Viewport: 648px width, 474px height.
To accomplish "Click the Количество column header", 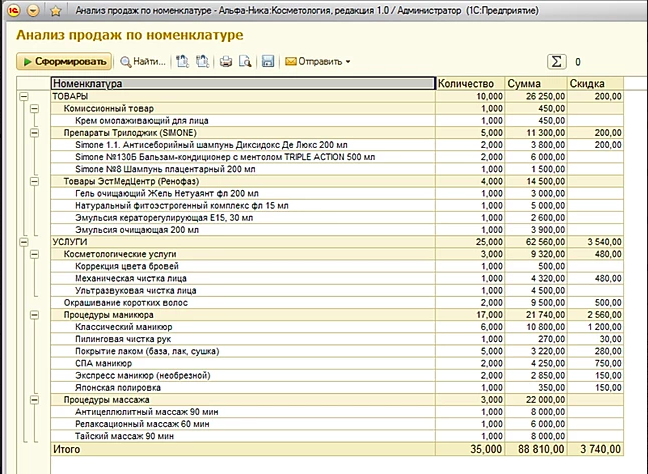I will 469,83.
